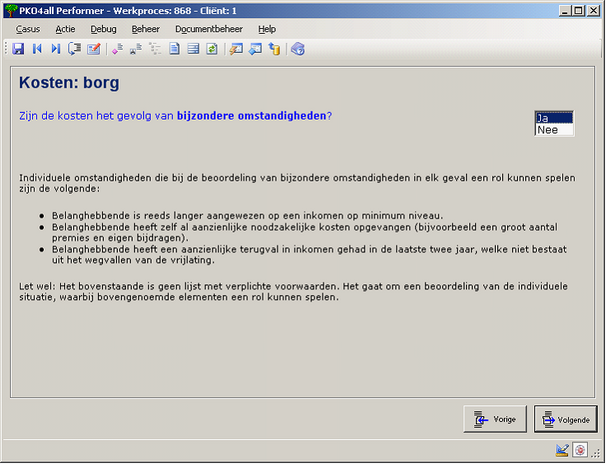606x464 pixels.
Task: Click the 'Kosten: borg' heading
Action: 69,83
